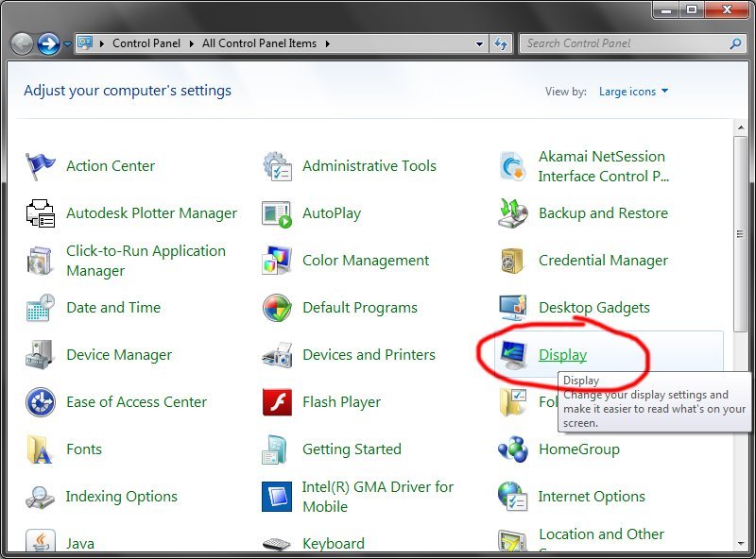
Task: Click the Control Panel breadcrumb
Action: point(146,43)
